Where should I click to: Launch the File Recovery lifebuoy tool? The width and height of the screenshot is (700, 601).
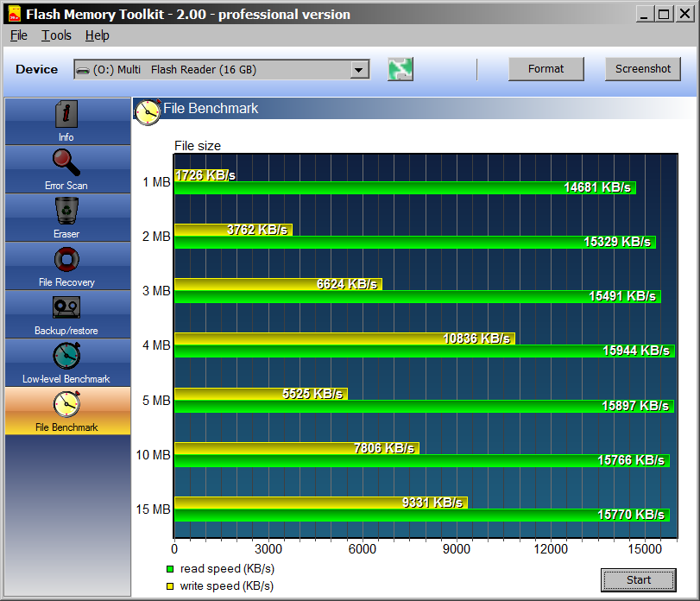(x=66, y=260)
